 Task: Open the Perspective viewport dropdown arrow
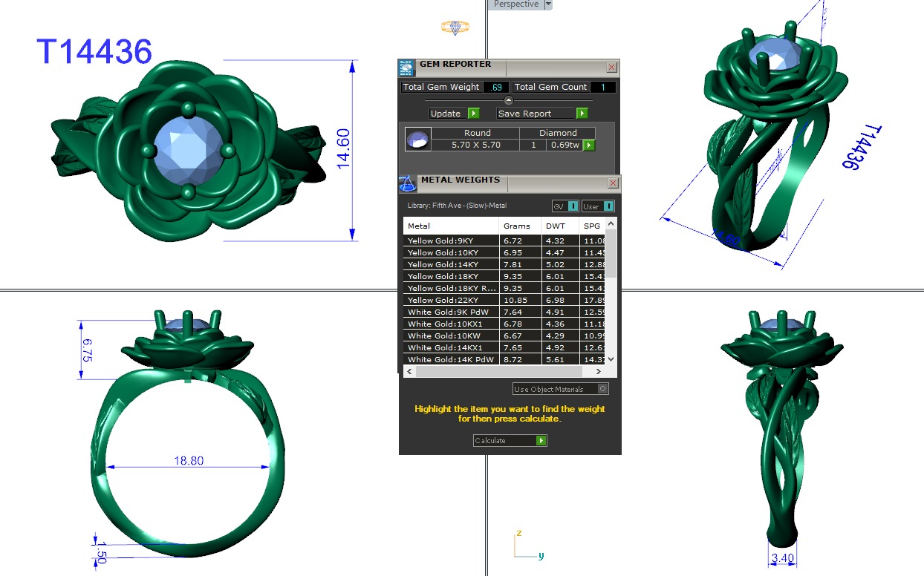click(548, 4)
